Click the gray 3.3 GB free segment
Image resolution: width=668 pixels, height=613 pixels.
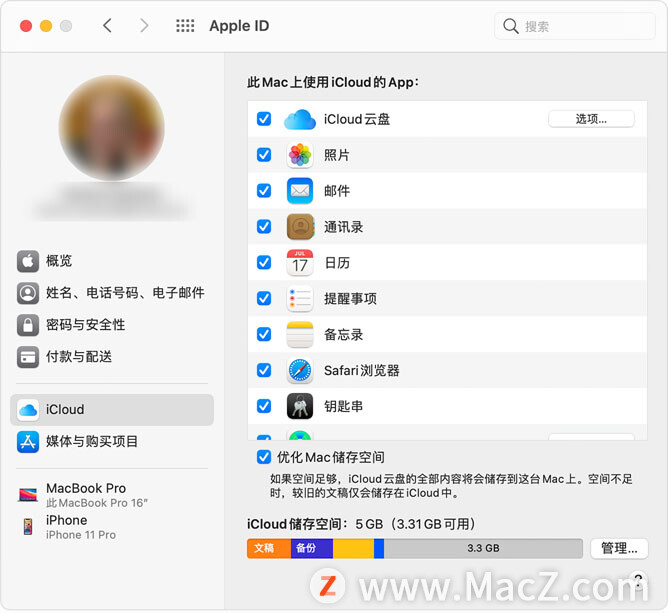tap(483, 548)
